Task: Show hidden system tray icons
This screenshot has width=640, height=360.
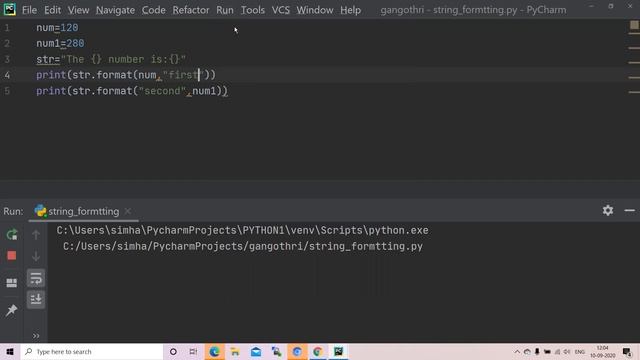Action: [x=517, y=351]
